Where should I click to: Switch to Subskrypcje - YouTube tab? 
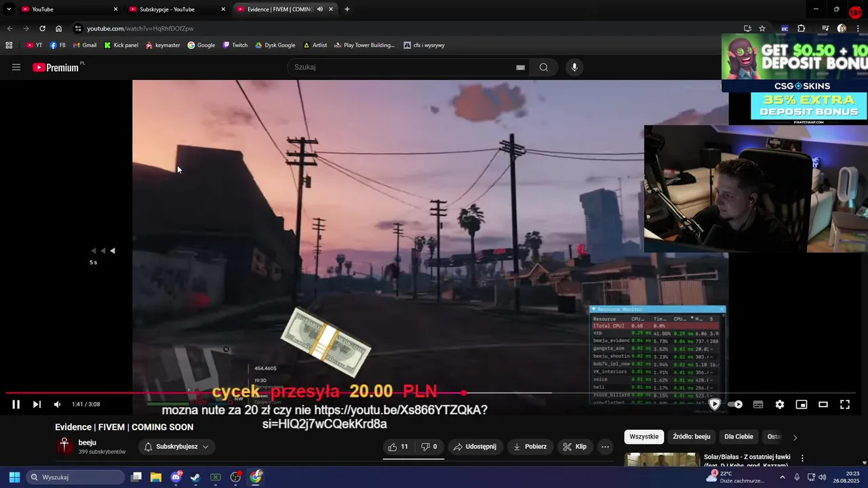(x=176, y=9)
